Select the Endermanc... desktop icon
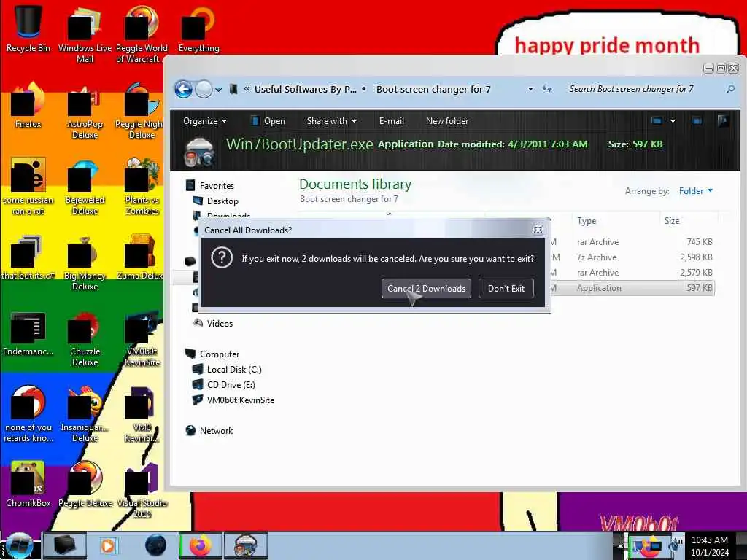Viewport: 747px width, 560px height. point(28,333)
